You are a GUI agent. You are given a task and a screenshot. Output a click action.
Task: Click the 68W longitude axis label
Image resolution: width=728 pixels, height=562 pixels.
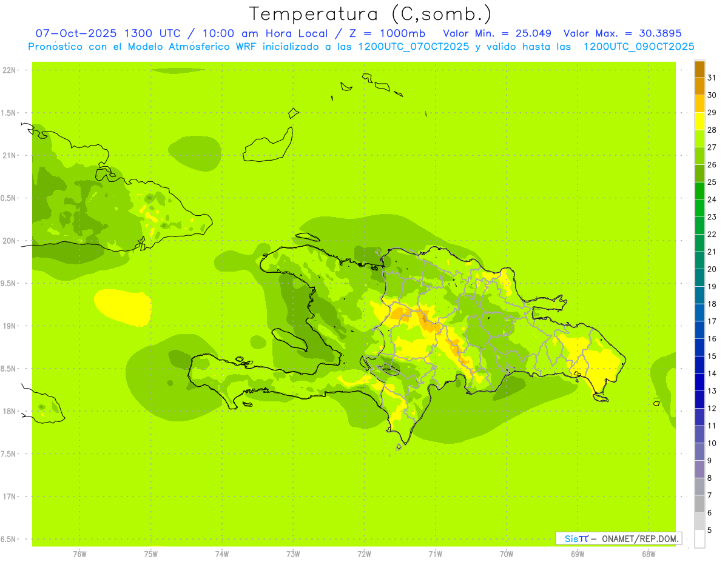click(x=648, y=554)
